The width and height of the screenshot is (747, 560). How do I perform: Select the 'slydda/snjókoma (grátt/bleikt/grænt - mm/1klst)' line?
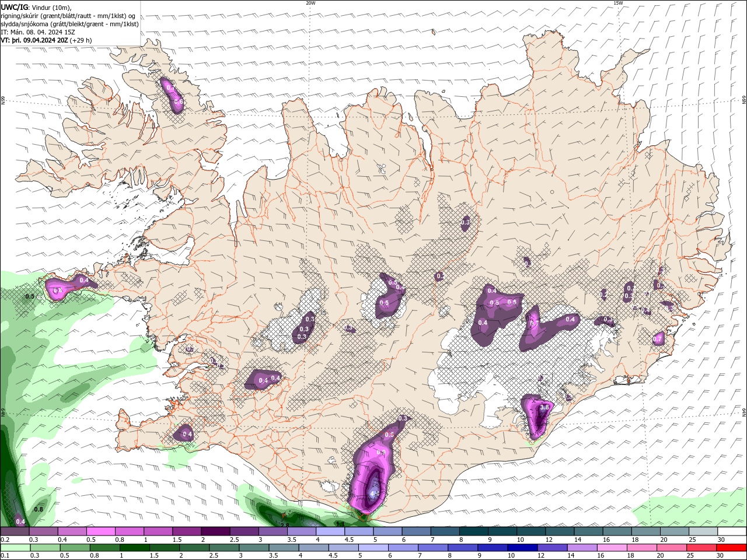tap(70, 24)
